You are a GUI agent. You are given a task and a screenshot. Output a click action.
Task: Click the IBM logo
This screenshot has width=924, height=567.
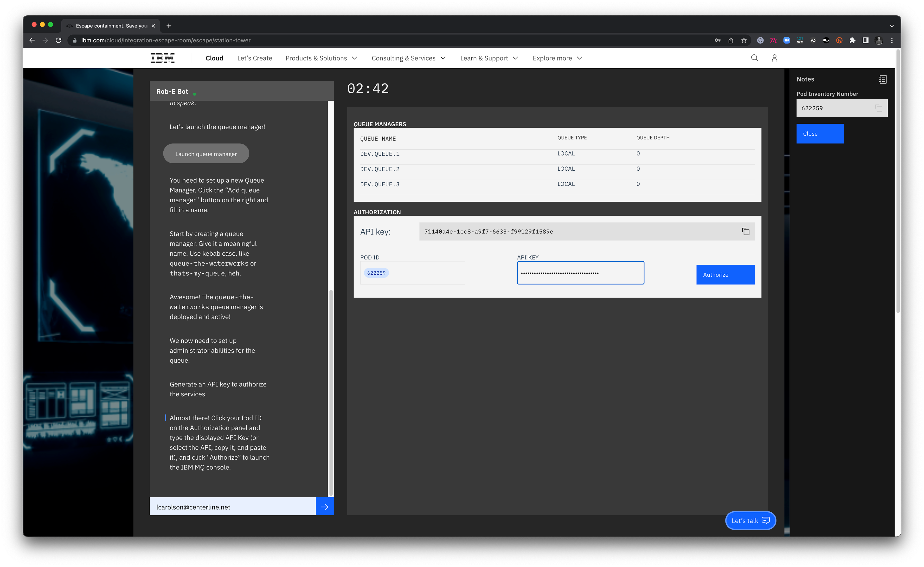click(x=162, y=58)
